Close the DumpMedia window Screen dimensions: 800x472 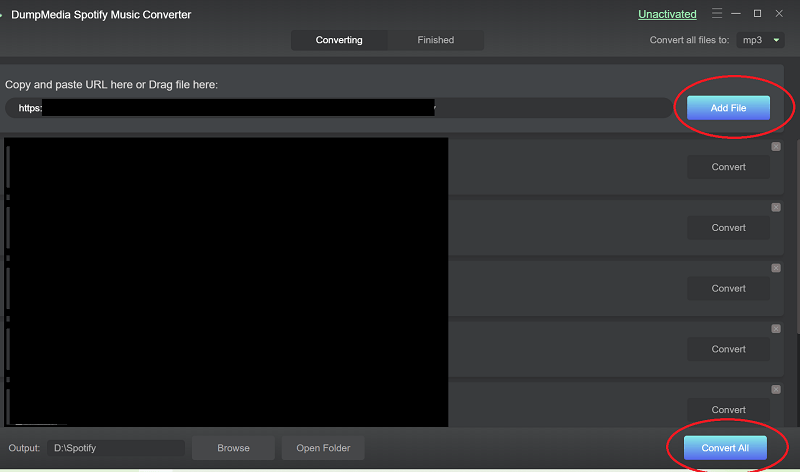779,14
